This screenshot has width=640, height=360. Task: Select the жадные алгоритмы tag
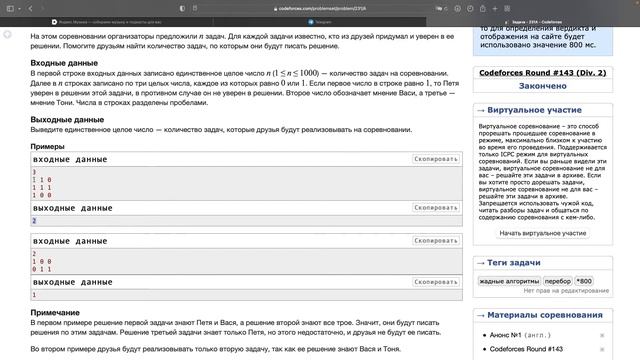pyautogui.click(x=509, y=281)
